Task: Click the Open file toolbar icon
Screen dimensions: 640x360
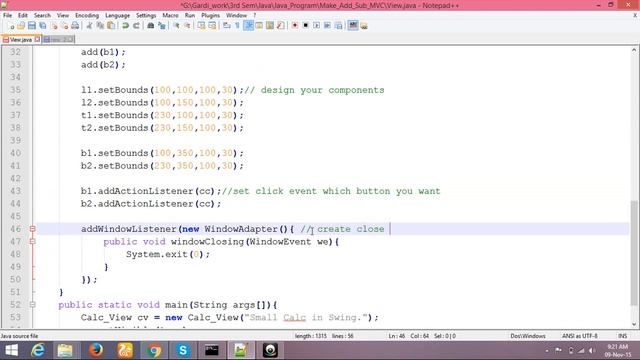Action: [21, 26]
